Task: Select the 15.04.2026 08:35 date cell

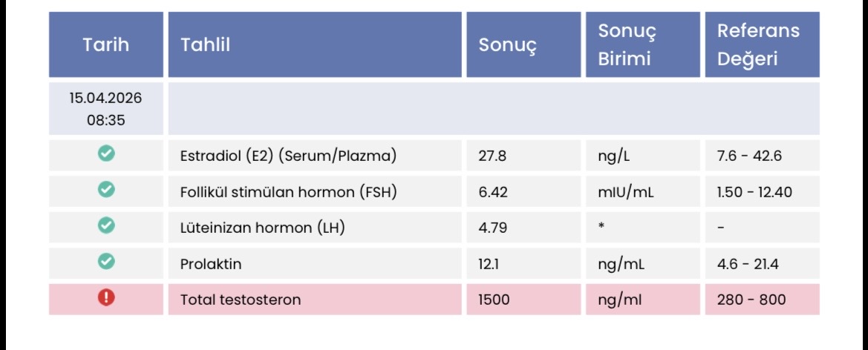Action: point(106,109)
